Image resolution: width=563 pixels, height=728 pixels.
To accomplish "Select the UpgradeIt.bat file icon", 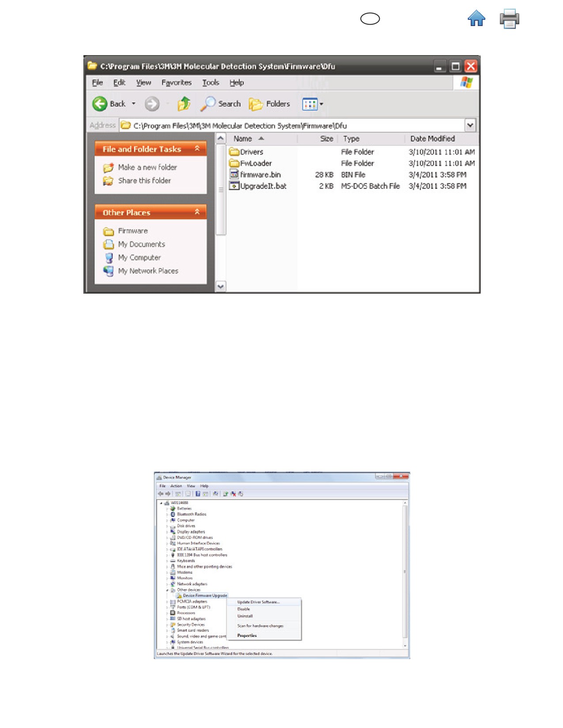I will pyautogui.click(x=234, y=186).
